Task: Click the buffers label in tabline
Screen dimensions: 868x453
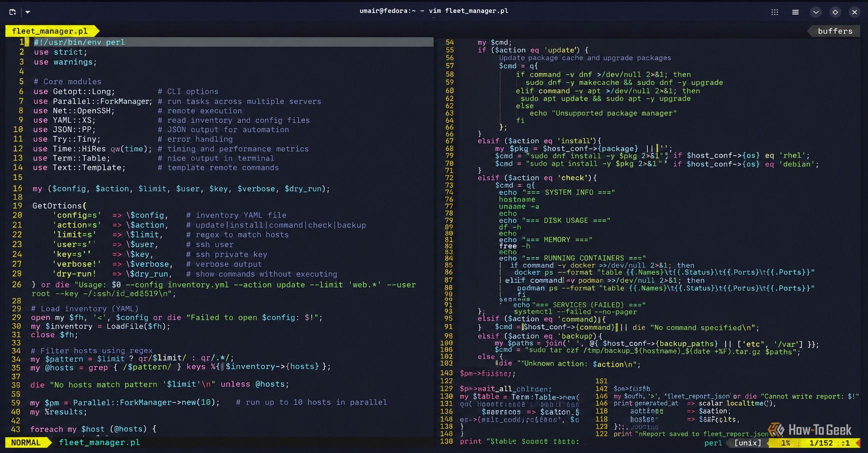Action: [x=835, y=31]
